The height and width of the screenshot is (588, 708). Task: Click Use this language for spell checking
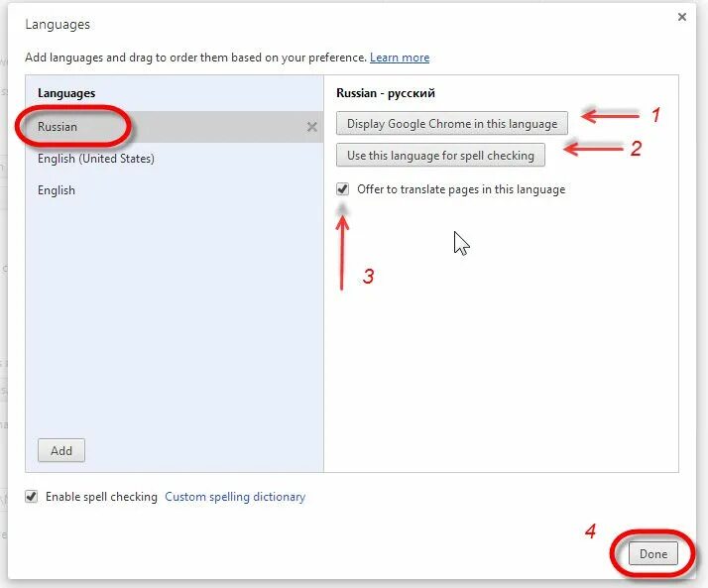click(x=440, y=155)
